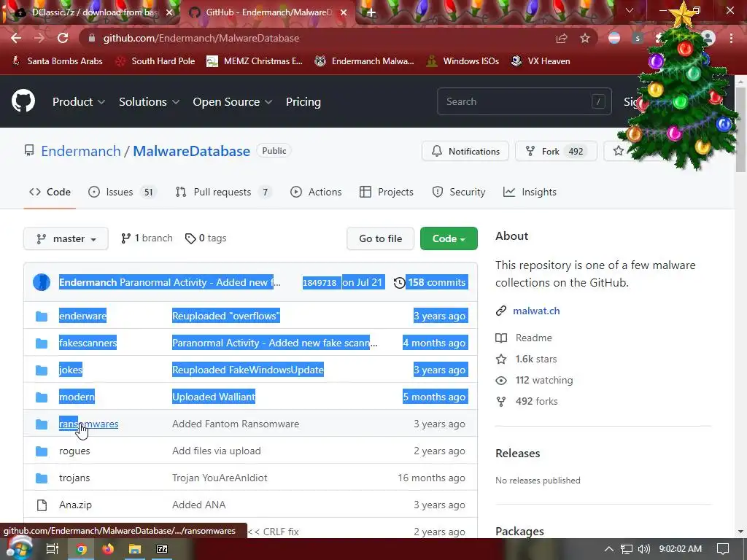View the 0 tags link

tap(206, 238)
